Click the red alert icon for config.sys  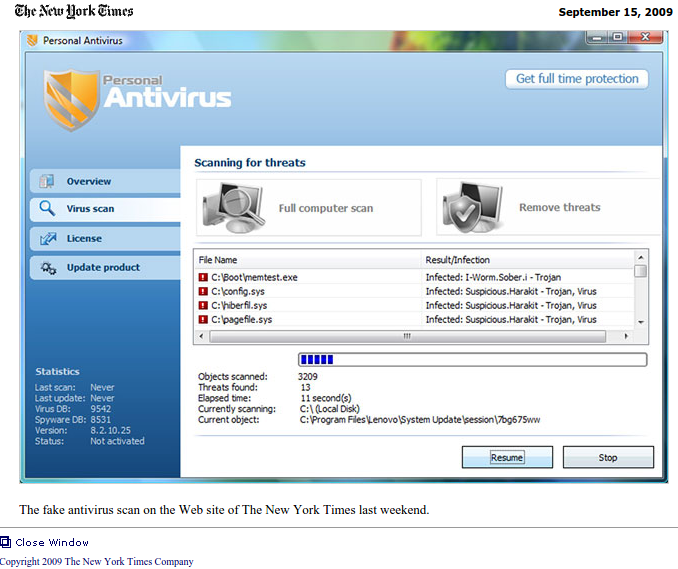(x=203, y=291)
